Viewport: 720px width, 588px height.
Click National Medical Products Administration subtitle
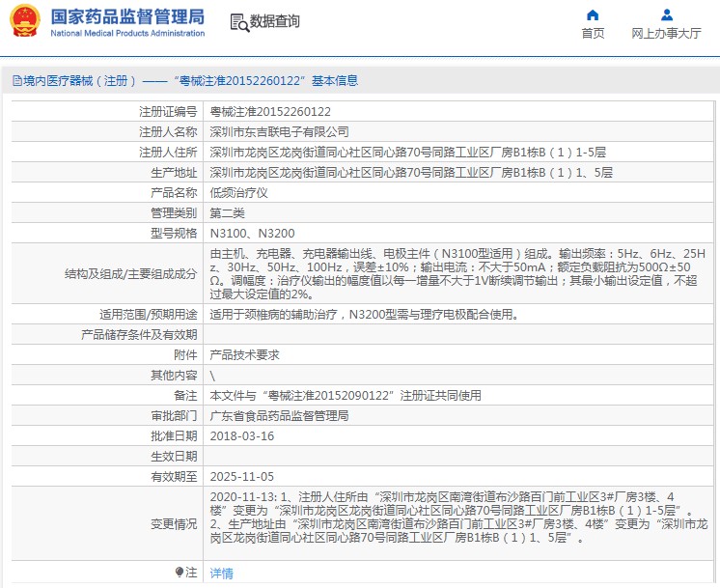[x=127, y=33]
